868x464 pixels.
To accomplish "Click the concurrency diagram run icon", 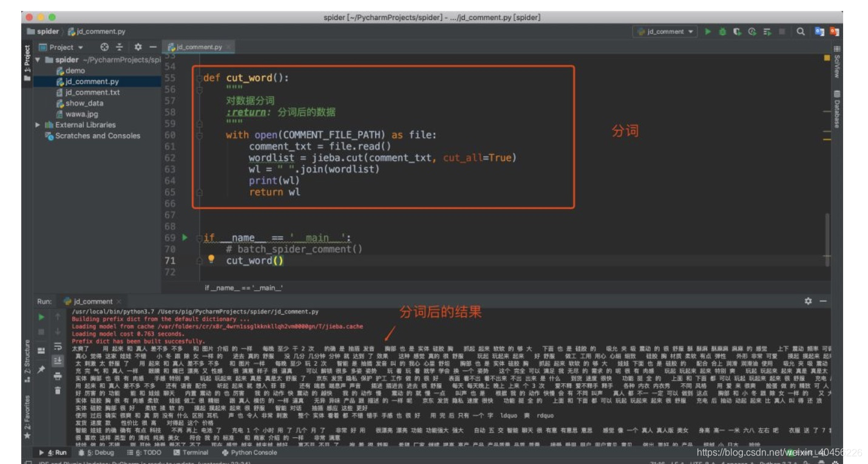I will coord(767,32).
